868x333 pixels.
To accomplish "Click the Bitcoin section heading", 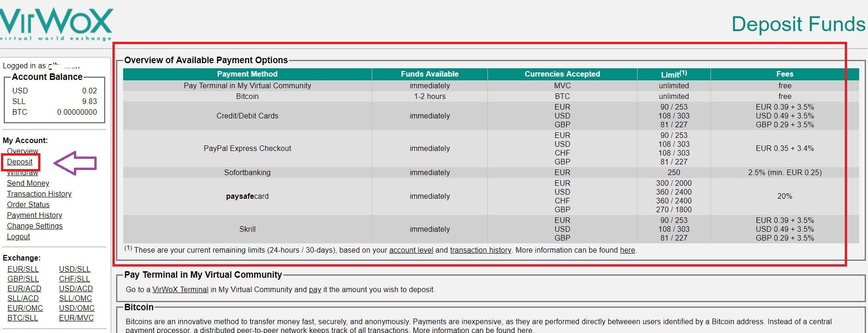I will [139, 307].
